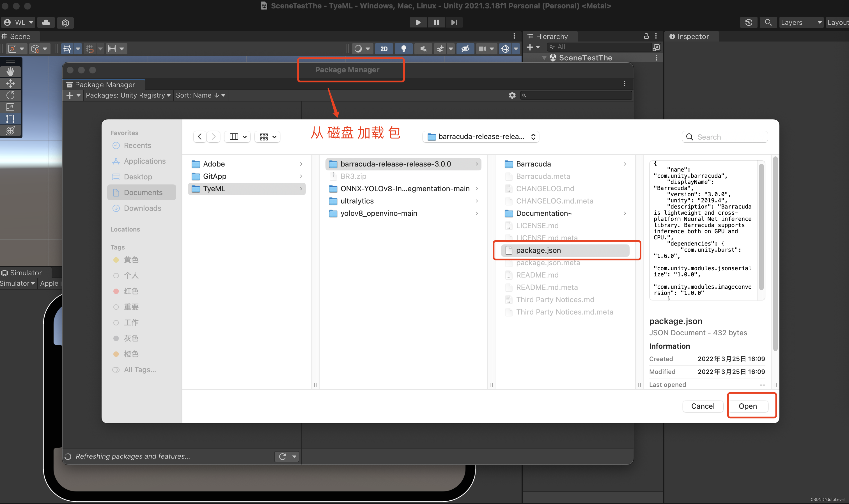The height and width of the screenshot is (504, 849).
Task: Click the Unity Play button
Action: [418, 22]
